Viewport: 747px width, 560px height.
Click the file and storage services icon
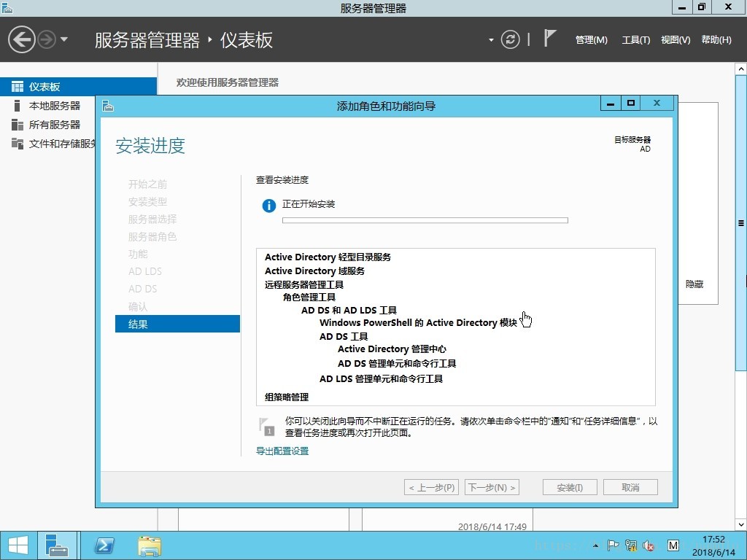[x=18, y=144]
